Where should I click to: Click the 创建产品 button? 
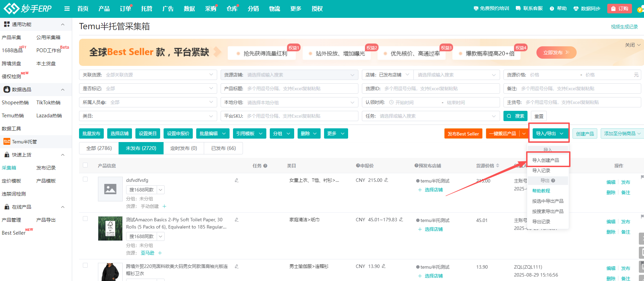point(585,133)
